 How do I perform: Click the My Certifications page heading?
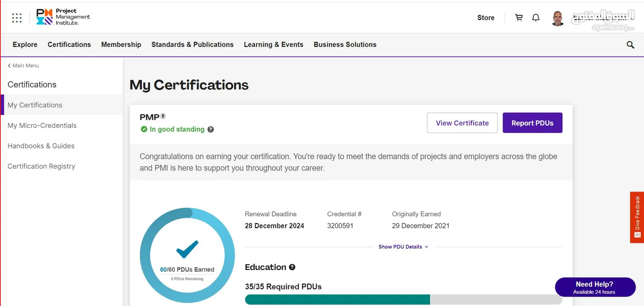pos(189,85)
